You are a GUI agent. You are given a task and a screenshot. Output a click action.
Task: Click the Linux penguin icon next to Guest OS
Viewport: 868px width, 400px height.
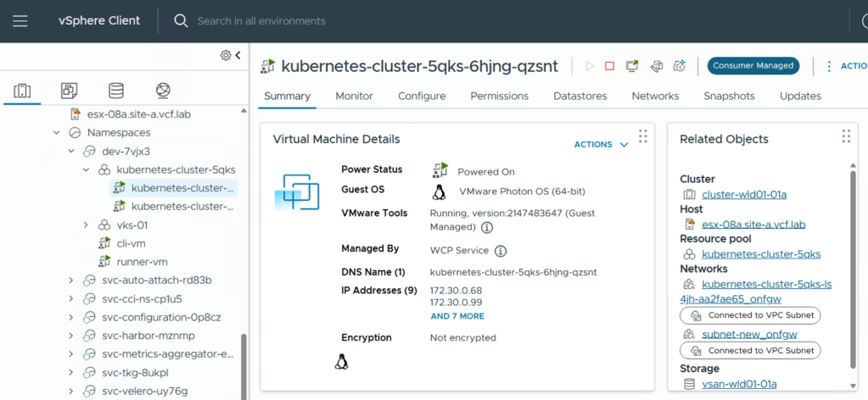click(x=440, y=192)
